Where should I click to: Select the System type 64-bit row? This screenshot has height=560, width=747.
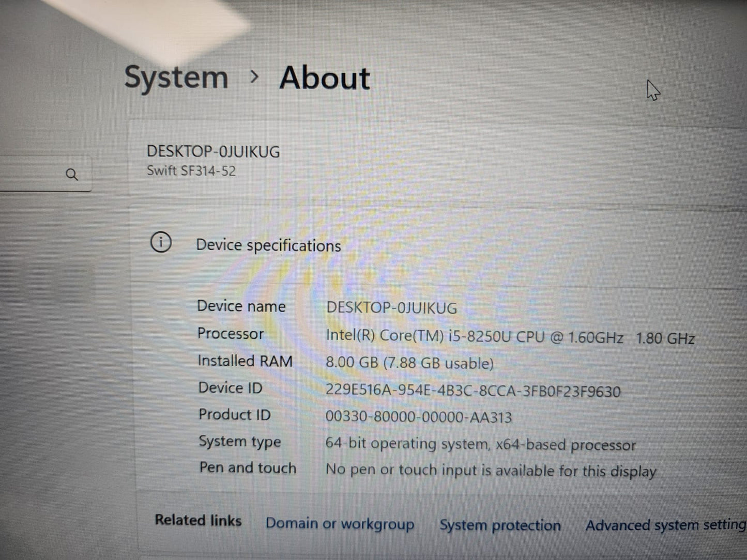click(x=481, y=444)
